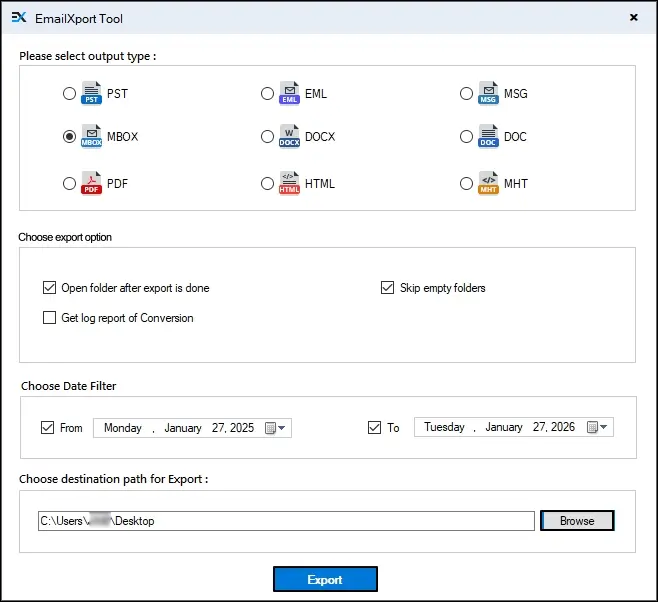The height and width of the screenshot is (602, 658).
Task: Click the blue Export button
Action: pos(325,579)
